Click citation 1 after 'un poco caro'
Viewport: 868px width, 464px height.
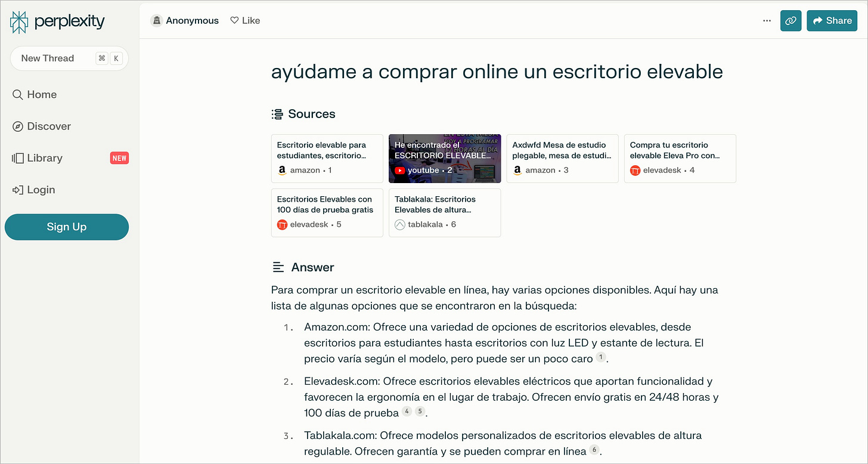coord(601,357)
